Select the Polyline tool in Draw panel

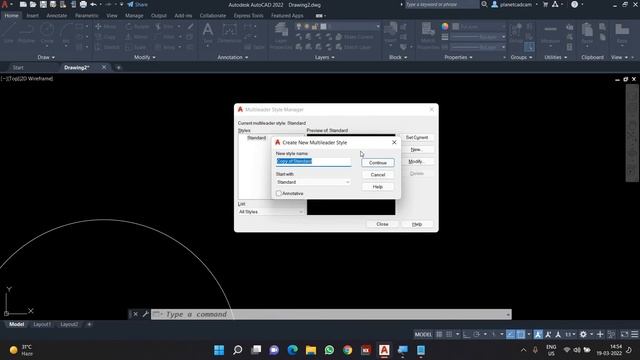(x=26, y=33)
